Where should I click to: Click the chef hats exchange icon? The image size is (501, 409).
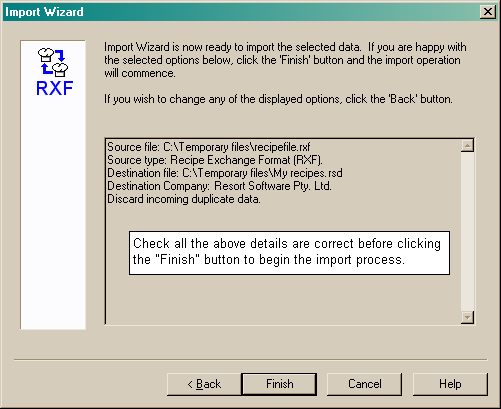pos(53,62)
